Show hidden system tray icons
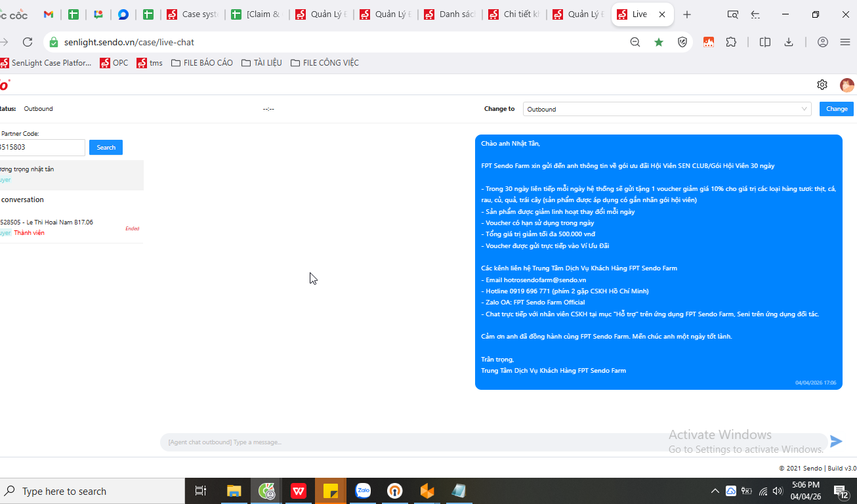This screenshot has width=857, height=504. coord(715,491)
